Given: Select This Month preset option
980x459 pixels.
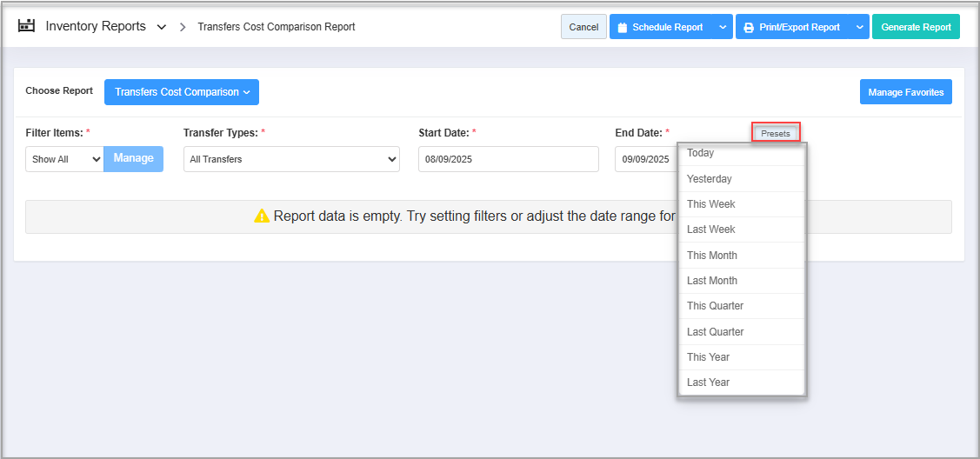Looking at the screenshot, I should click(x=712, y=256).
